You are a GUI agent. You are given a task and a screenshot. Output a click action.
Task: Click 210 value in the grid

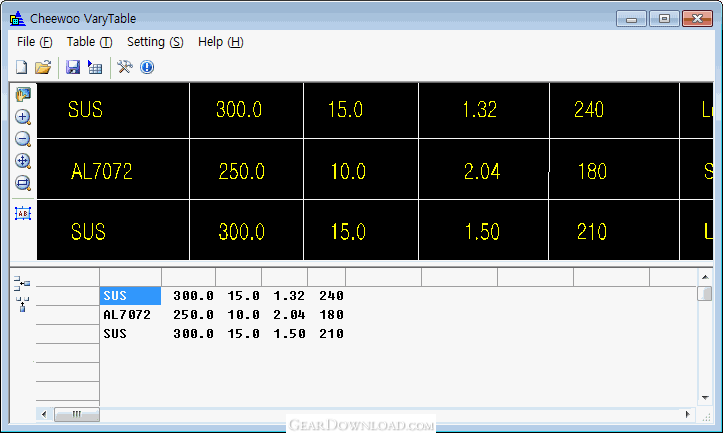coord(331,334)
